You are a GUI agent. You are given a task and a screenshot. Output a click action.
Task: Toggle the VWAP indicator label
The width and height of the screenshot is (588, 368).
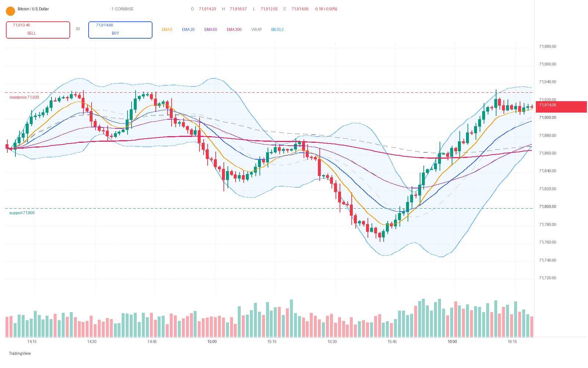pos(257,29)
